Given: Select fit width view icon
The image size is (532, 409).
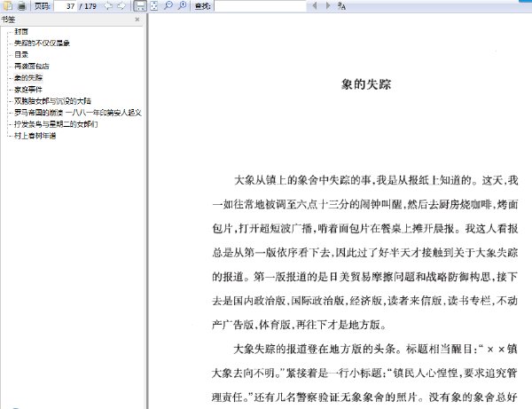Looking at the screenshot, I should pyautogui.click(x=140, y=5).
